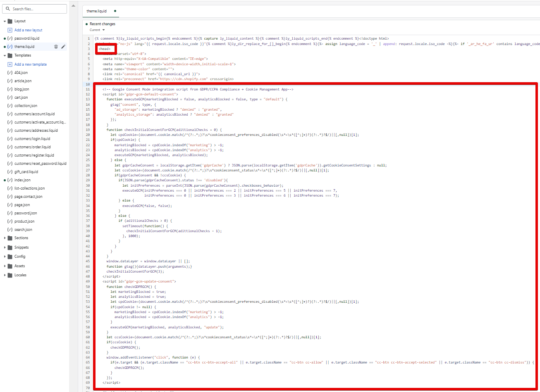This screenshot has width=540, height=392.
Task: Open password.json file
Action: pyautogui.click(x=26, y=213)
